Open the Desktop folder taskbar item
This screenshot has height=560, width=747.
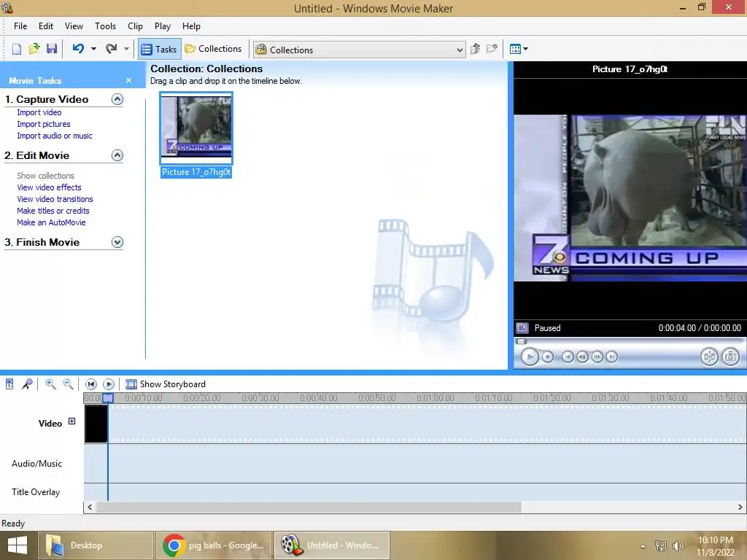tap(96, 545)
